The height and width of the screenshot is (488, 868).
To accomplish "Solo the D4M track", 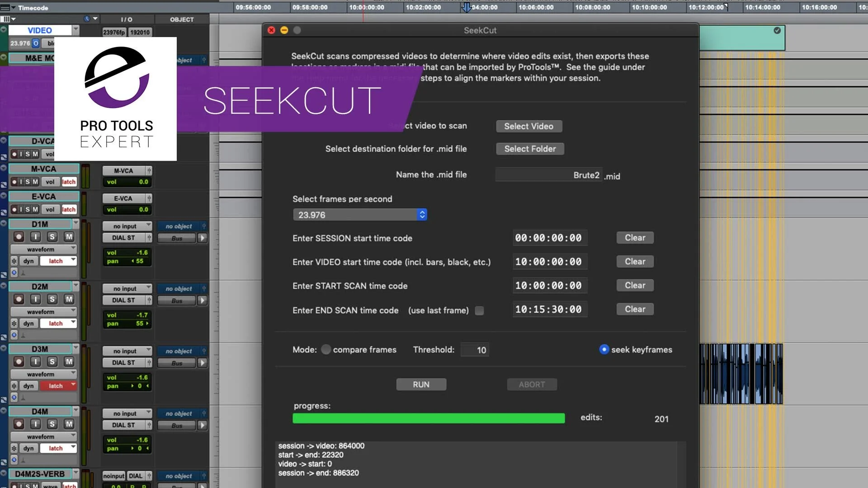I will (x=52, y=424).
